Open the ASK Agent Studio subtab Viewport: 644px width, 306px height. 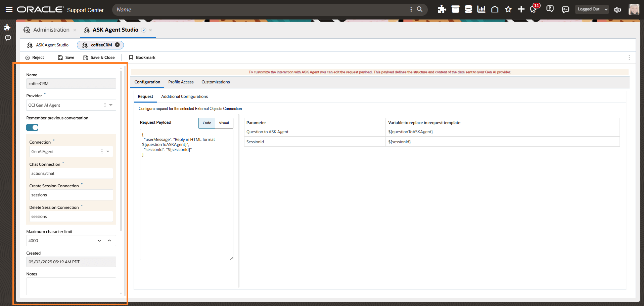pos(48,45)
